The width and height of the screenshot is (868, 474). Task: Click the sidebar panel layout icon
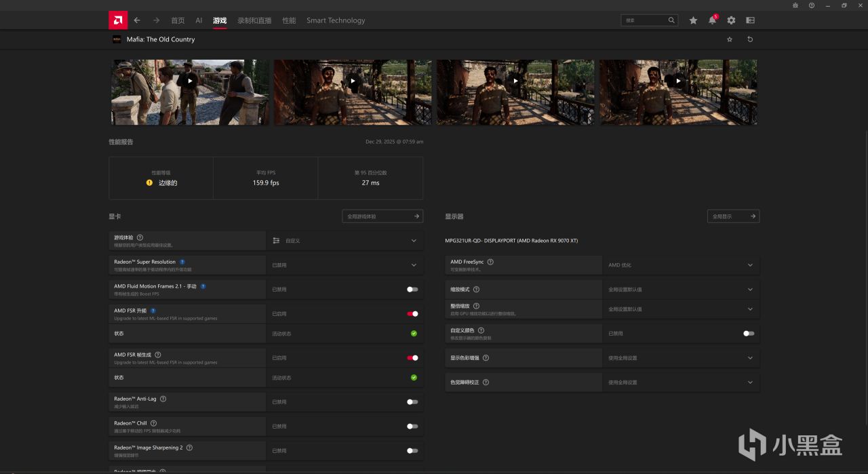(750, 20)
